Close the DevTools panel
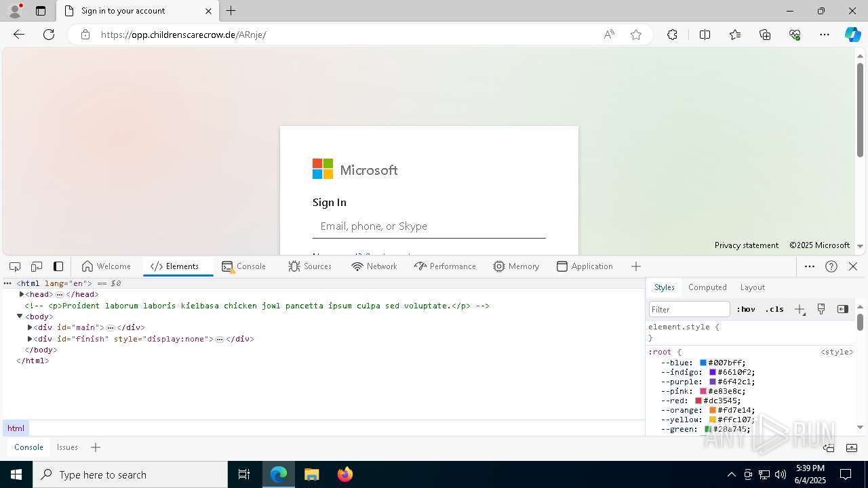This screenshot has width=868, height=488. click(853, 266)
